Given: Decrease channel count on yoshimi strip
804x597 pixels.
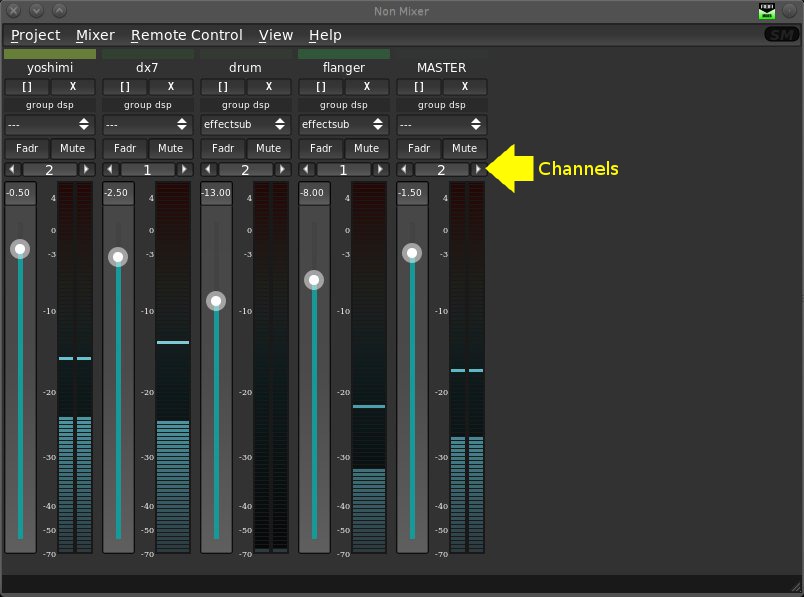Looking at the screenshot, I should click(x=12, y=170).
